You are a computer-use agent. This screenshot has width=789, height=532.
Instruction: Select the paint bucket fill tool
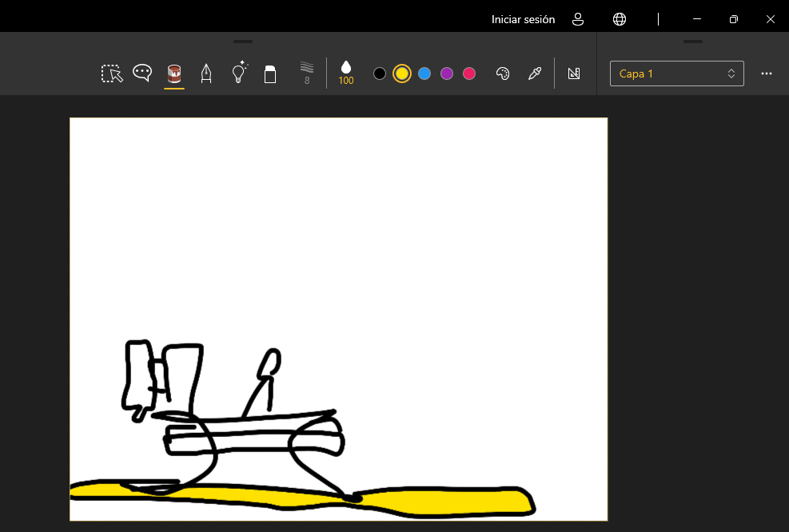tap(174, 73)
